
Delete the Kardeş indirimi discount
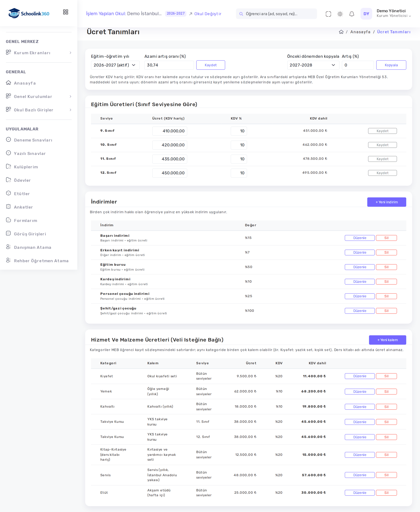pyautogui.click(x=386, y=281)
